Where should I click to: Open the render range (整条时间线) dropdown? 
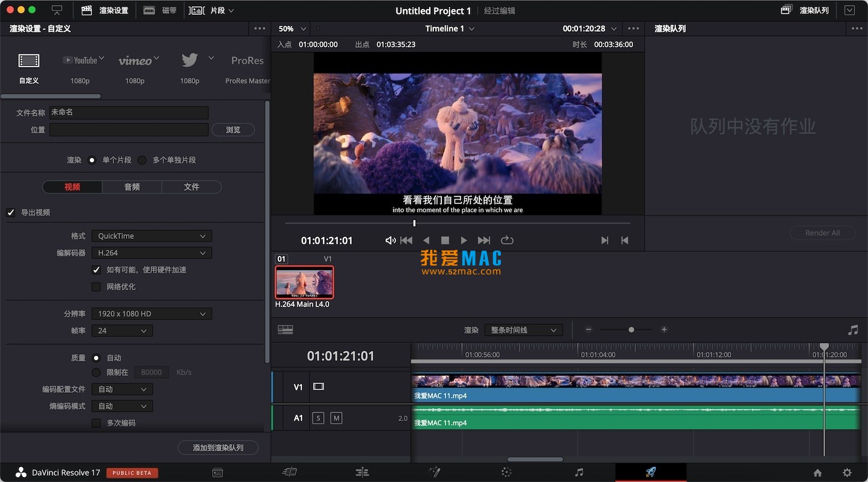(523, 330)
